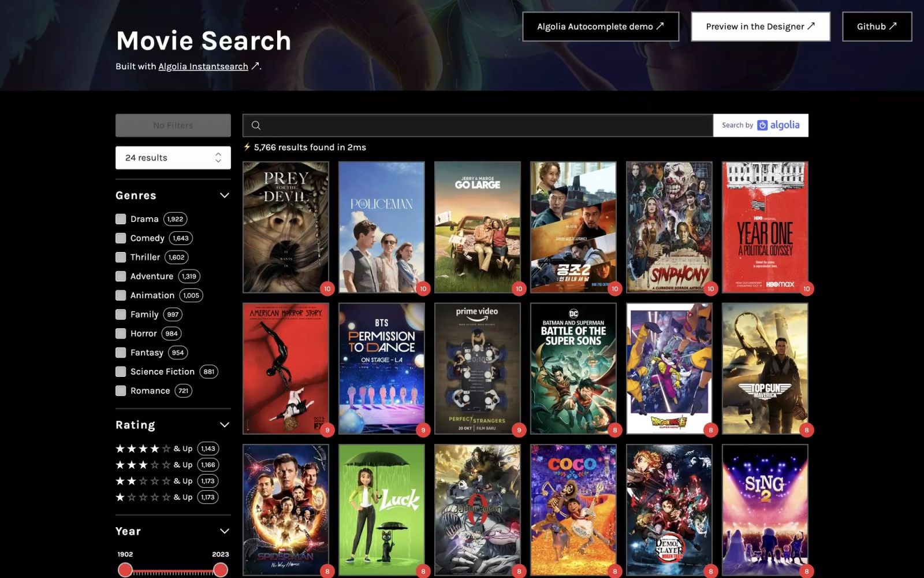Click the rating badge on the Prey for the Devil poster

(327, 288)
